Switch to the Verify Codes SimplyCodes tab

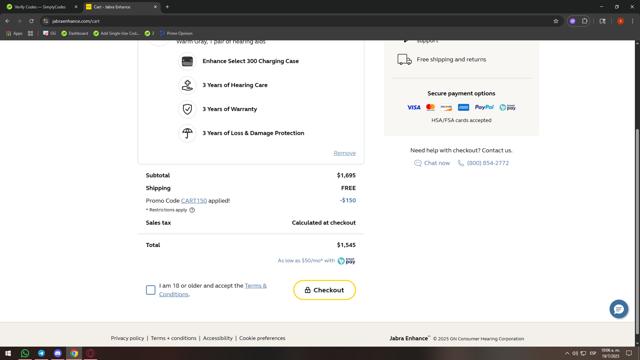[x=40, y=7]
